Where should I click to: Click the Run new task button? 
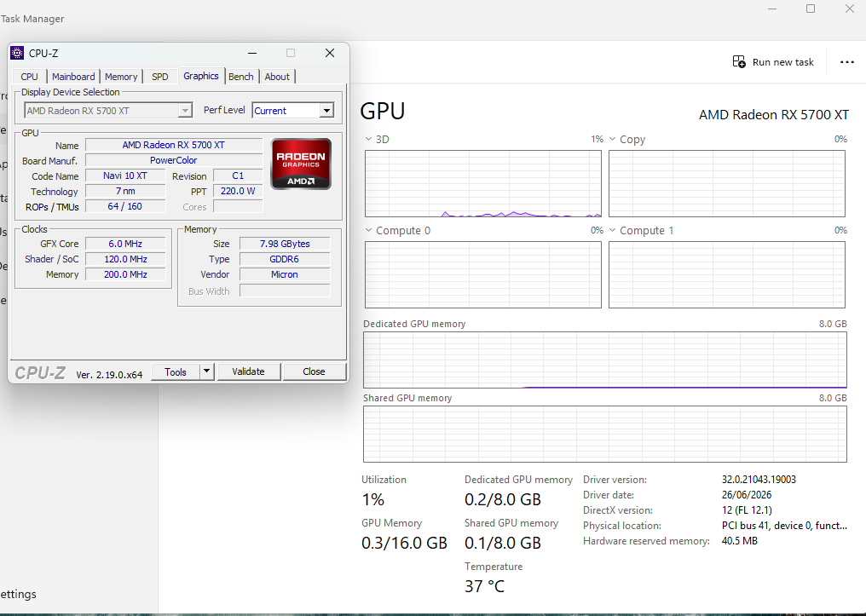pos(773,62)
